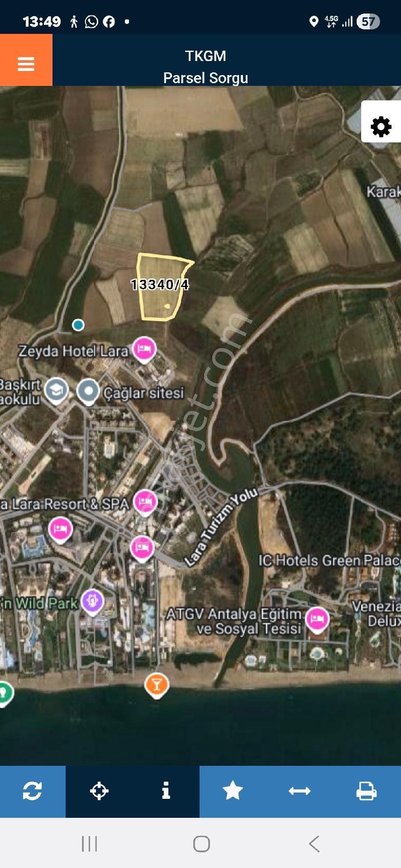Image resolution: width=401 pixels, height=868 pixels.
Task: Select parcel label 13340/4
Action: (160, 284)
